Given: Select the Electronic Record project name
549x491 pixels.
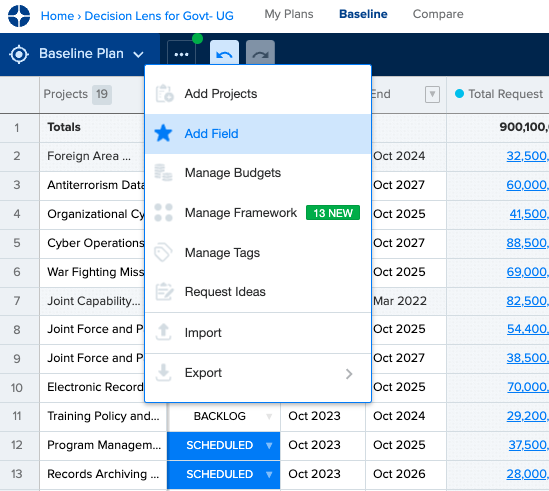Looking at the screenshot, I should click(96, 387).
